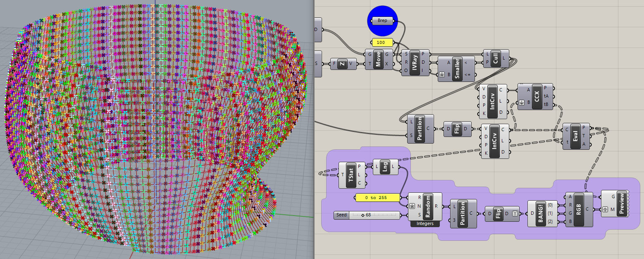Screen dimensions: 644x259
Task: Click the simplify icon on Flip output D
Action: 515,213
